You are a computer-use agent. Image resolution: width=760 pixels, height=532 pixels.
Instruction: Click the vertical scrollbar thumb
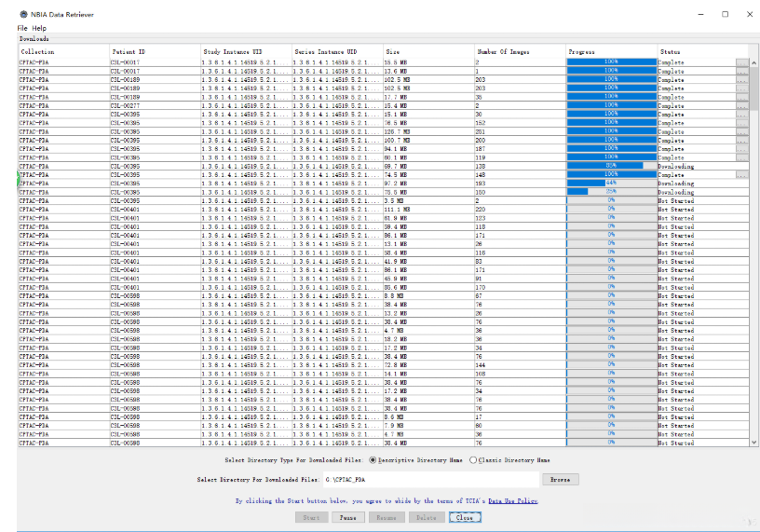pos(753,89)
